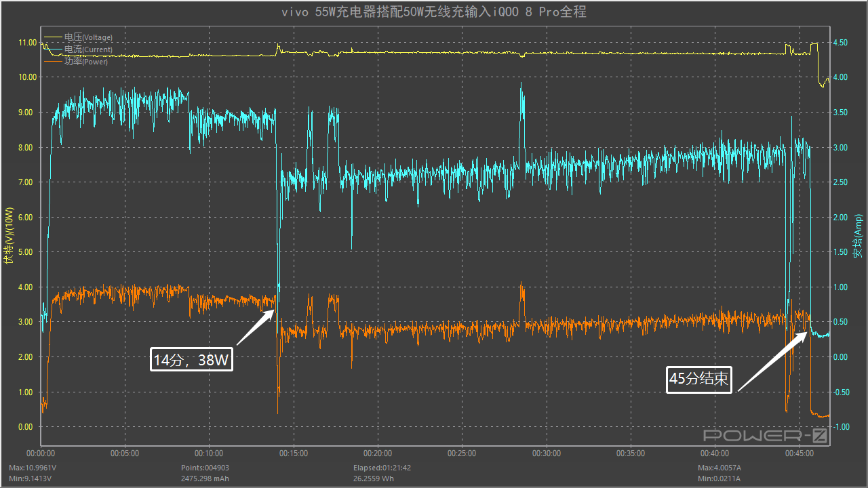Screen dimensions: 868x488
Task: Select the 00:00:00 start time label
Action: 41,453
